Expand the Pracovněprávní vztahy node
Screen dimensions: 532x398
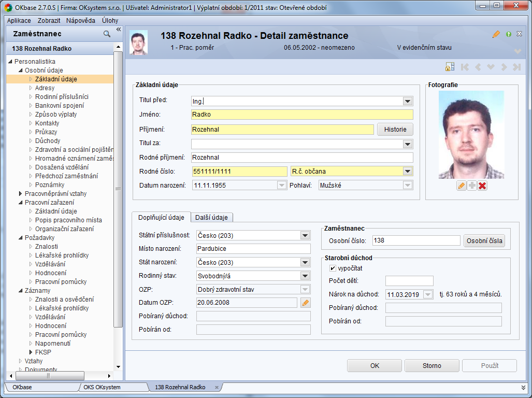tap(20, 194)
